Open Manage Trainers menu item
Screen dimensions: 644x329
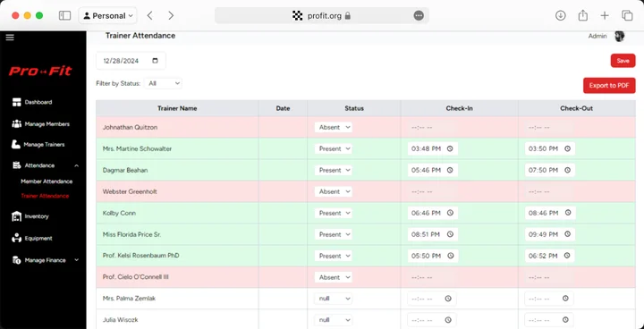pyautogui.click(x=44, y=145)
